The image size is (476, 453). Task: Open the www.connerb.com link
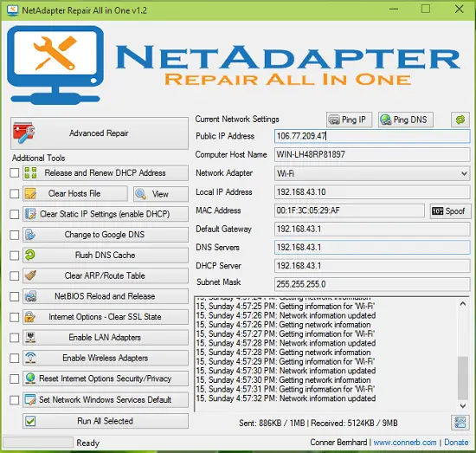(x=405, y=443)
